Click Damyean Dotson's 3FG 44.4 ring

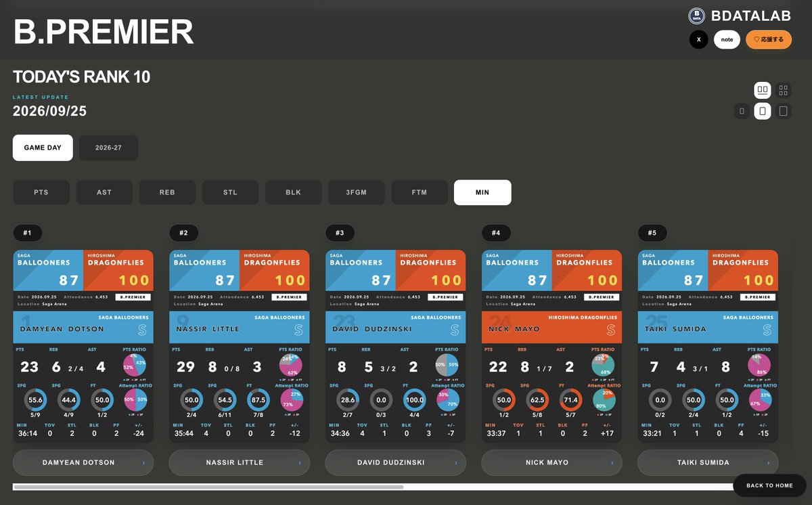68,400
